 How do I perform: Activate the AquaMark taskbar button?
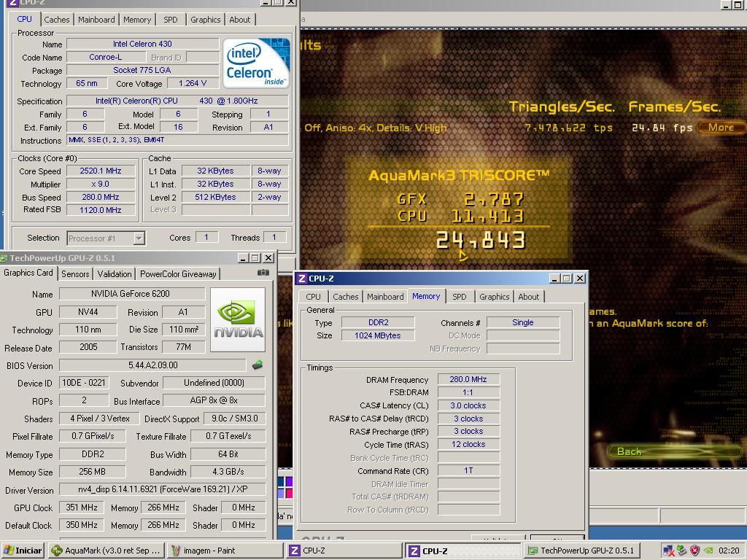pyautogui.click(x=107, y=551)
